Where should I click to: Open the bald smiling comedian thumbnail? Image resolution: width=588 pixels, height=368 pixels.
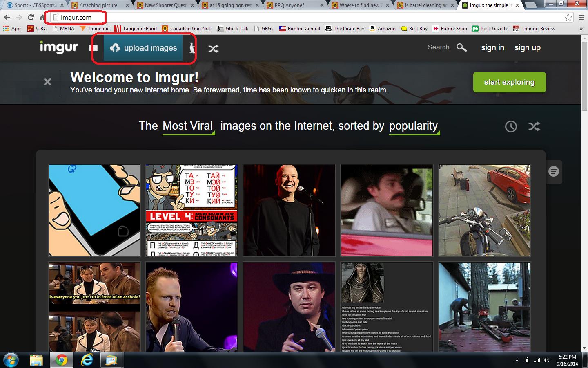coord(289,210)
